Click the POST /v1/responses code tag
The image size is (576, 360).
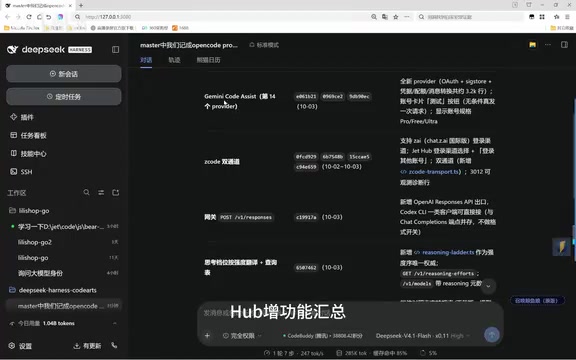[246, 217]
